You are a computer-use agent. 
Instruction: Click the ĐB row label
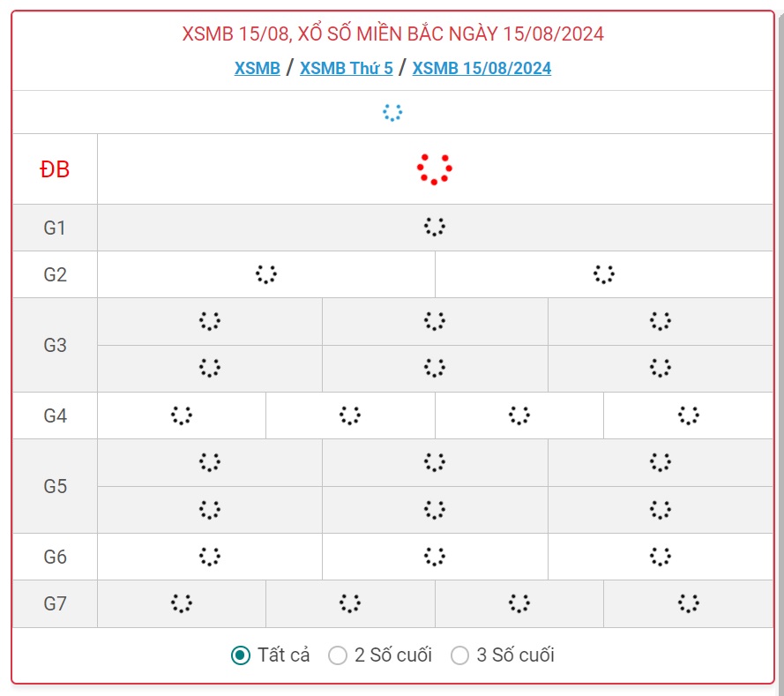click(x=55, y=169)
